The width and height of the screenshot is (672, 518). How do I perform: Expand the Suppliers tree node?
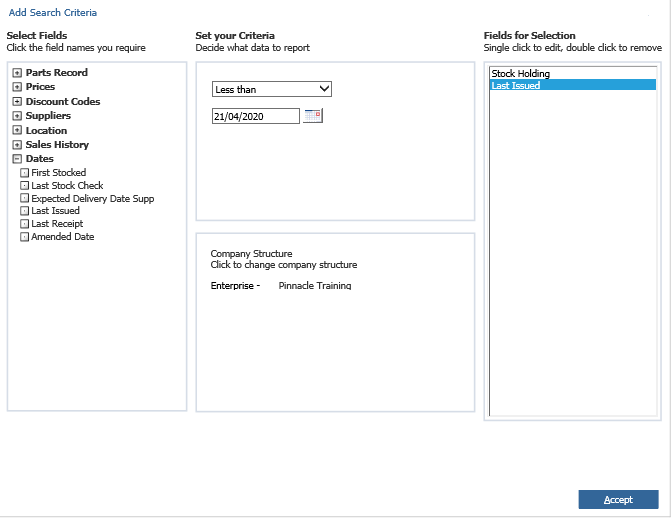17,116
